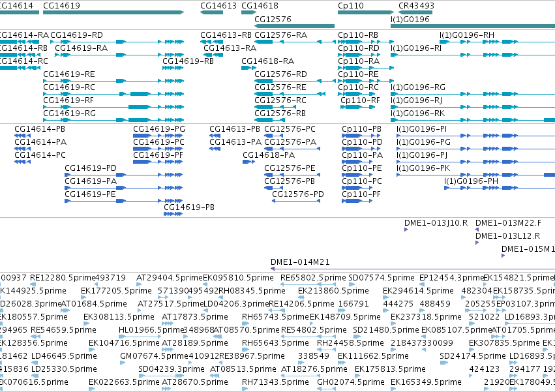
Task: Select the CR43493 gene label
Action: [x=416, y=6]
